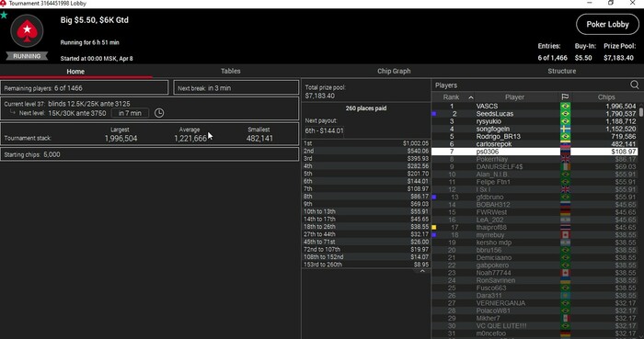Click the Next payout 6th - $144.01 box
The image size is (644, 339).
coord(324,130)
